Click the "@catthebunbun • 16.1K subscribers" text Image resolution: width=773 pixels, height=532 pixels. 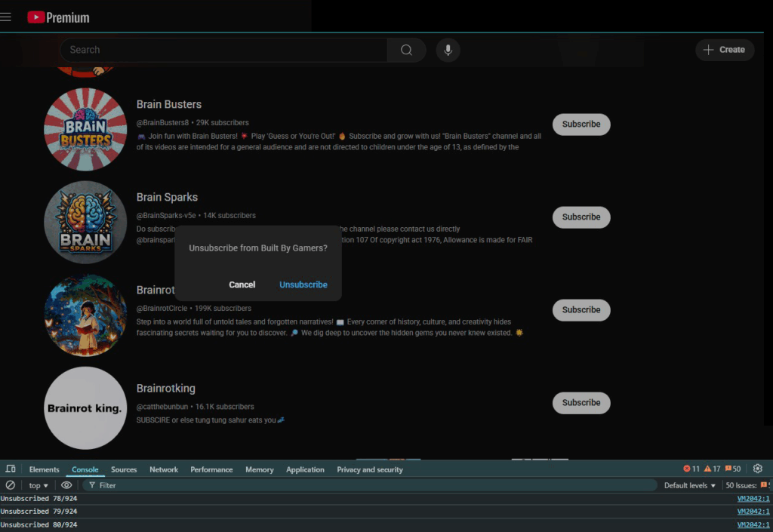point(196,407)
